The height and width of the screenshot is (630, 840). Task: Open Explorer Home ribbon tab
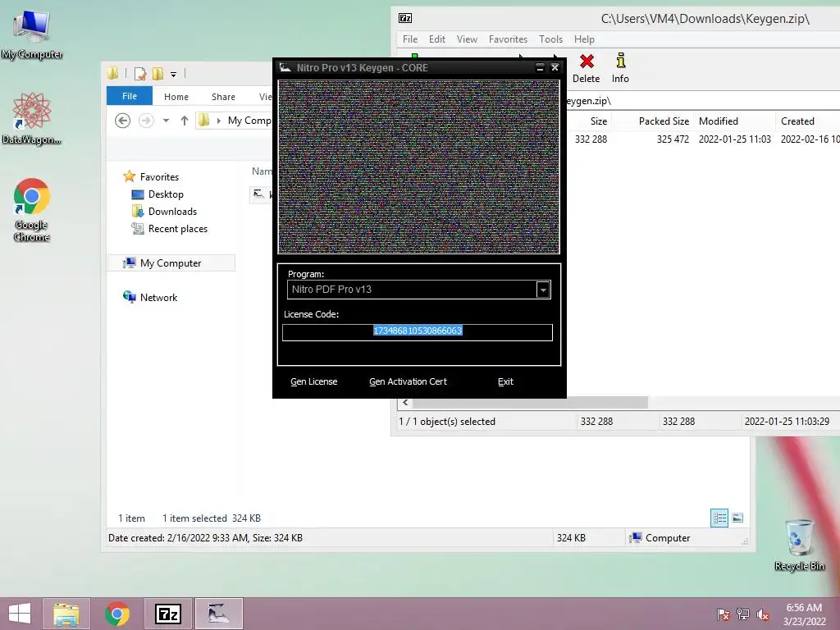pyautogui.click(x=176, y=97)
